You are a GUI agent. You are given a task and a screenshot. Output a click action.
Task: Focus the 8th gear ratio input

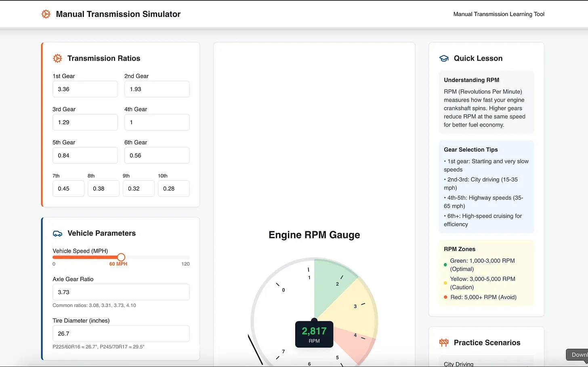pos(103,189)
